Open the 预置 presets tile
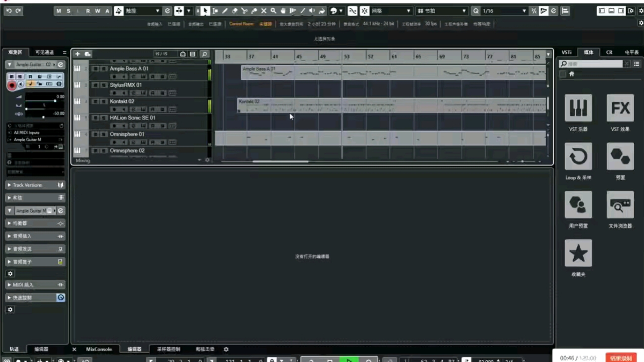 [x=620, y=156]
